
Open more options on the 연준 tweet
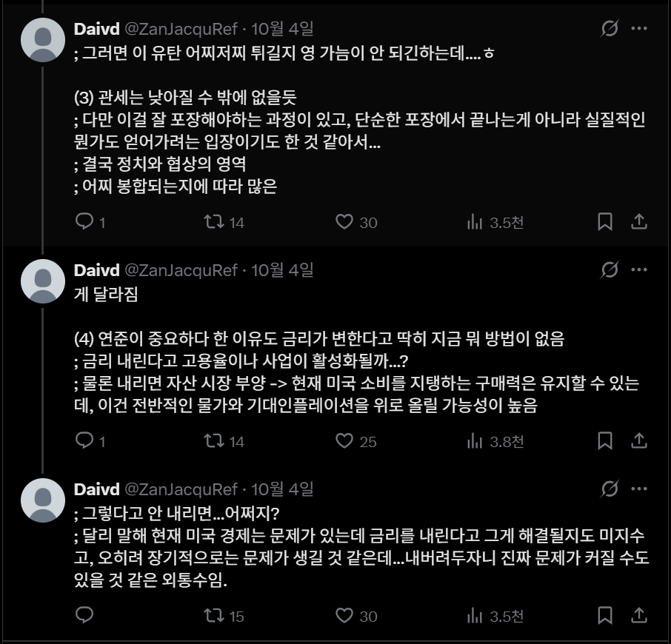click(x=639, y=270)
